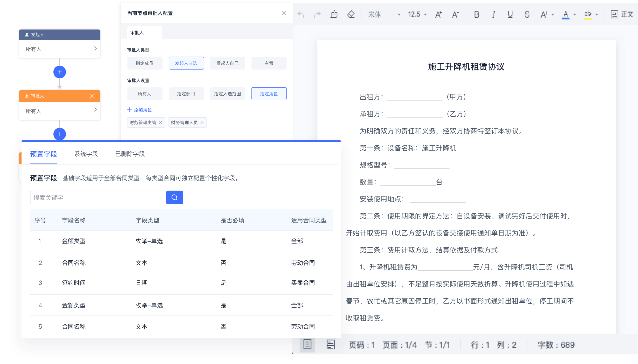This screenshot has height=364, width=638.
Task: Select 发起人自选 approver type
Action: point(186,63)
